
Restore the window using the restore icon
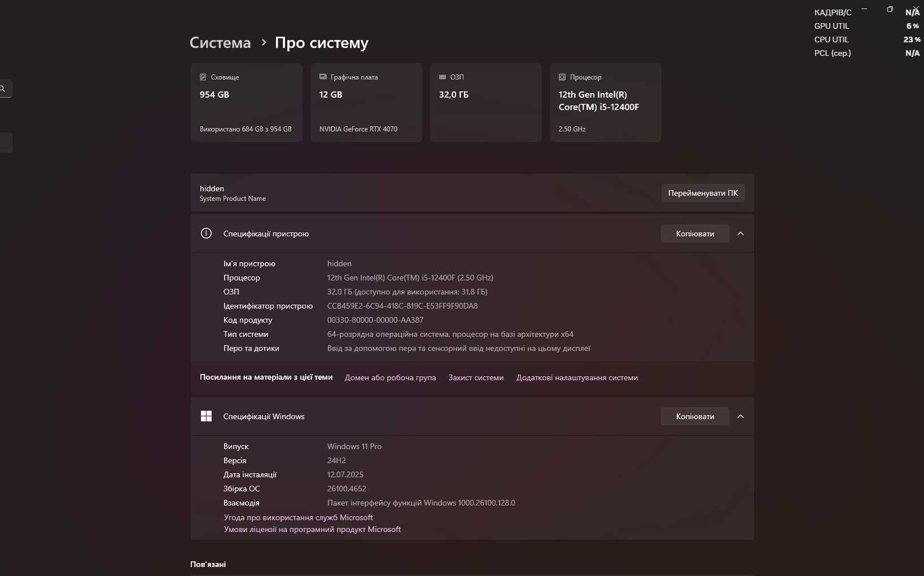tap(890, 8)
